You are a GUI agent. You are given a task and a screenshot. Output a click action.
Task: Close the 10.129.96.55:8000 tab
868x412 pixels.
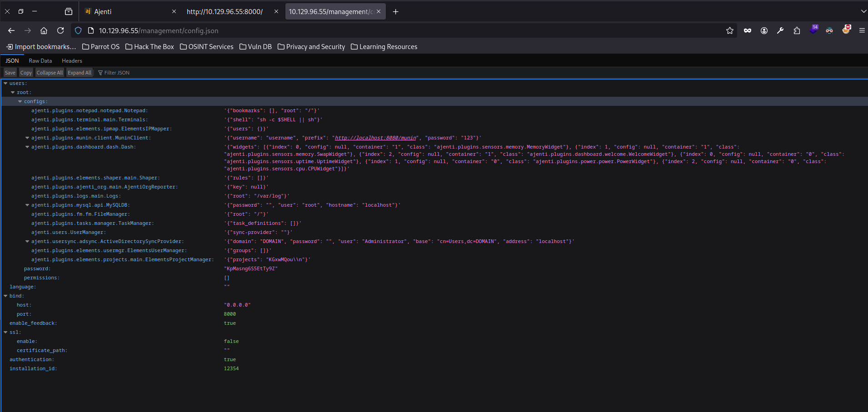coord(276,11)
